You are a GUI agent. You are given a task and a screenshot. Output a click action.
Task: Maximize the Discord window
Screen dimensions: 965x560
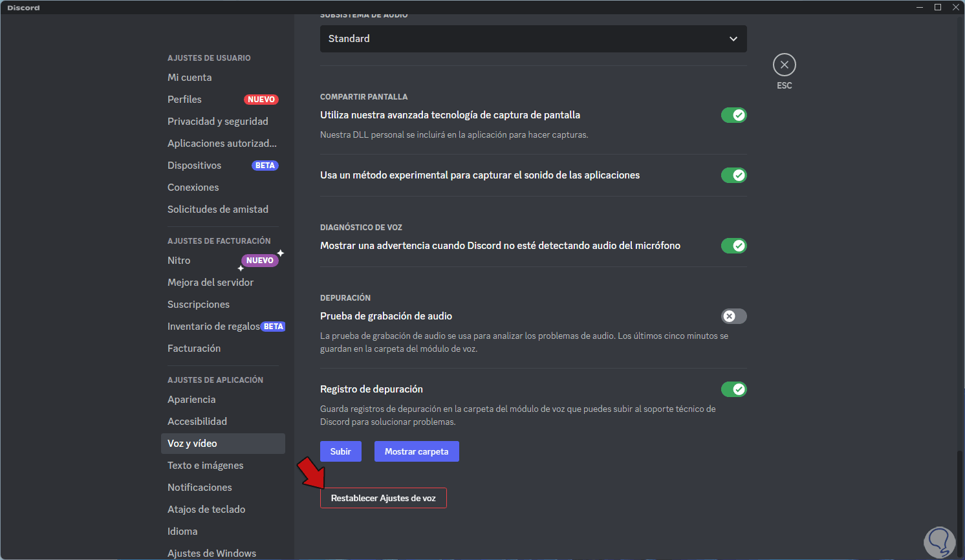[938, 7]
